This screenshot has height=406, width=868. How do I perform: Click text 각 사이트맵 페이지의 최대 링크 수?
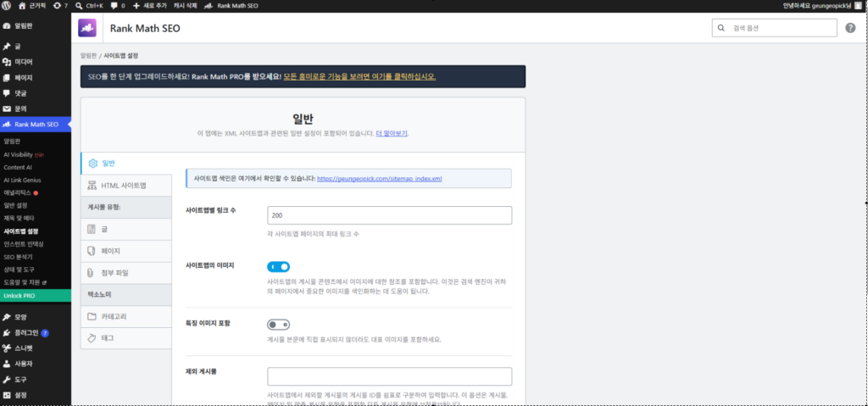pyautogui.click(x=314, y=234)
